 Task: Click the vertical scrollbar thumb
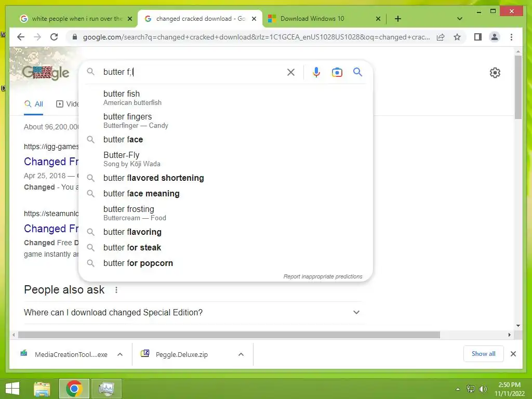[x=518, y=87]
